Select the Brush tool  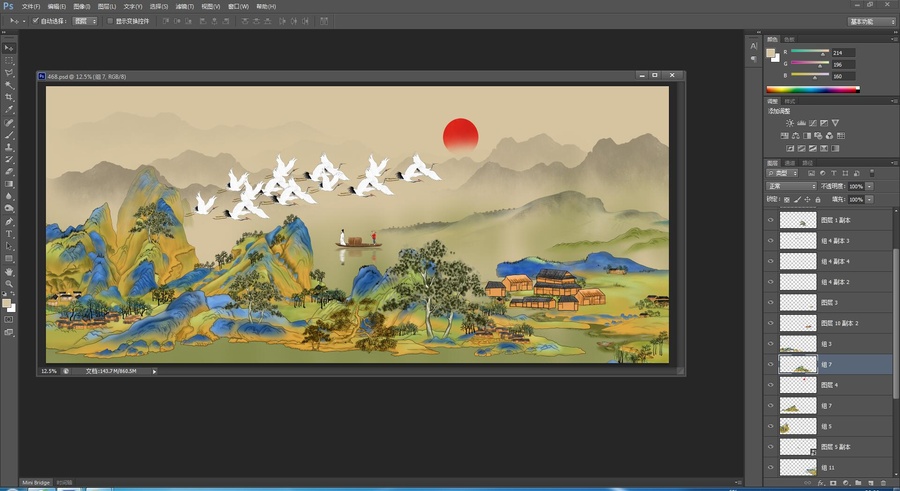pos(9,135)
